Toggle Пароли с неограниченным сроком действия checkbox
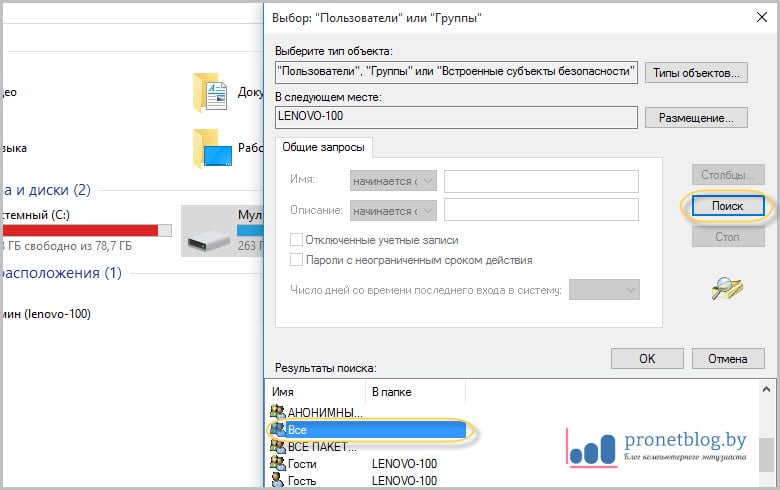This screenshot has width=780, height=490. click(296, 260)
